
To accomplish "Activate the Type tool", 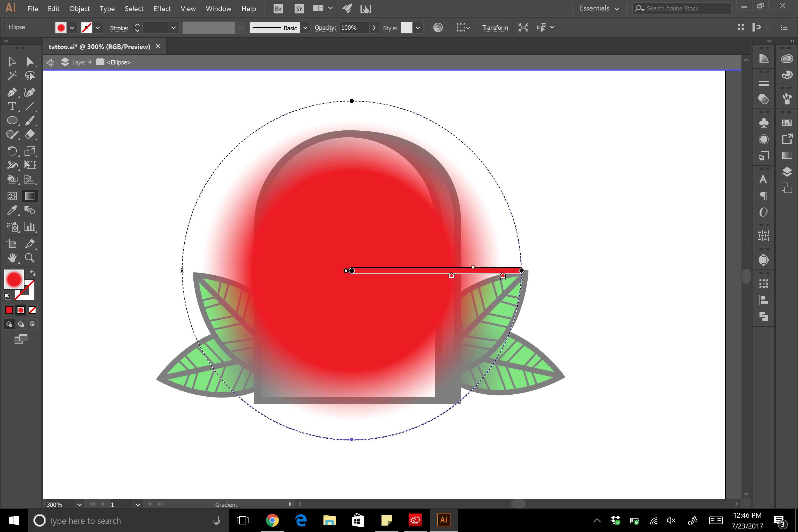I will tap(12, 106).
